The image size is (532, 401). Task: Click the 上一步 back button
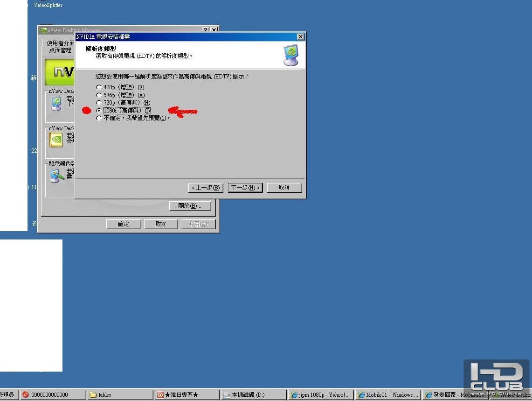pyautogui.click(x=206, y=188)
